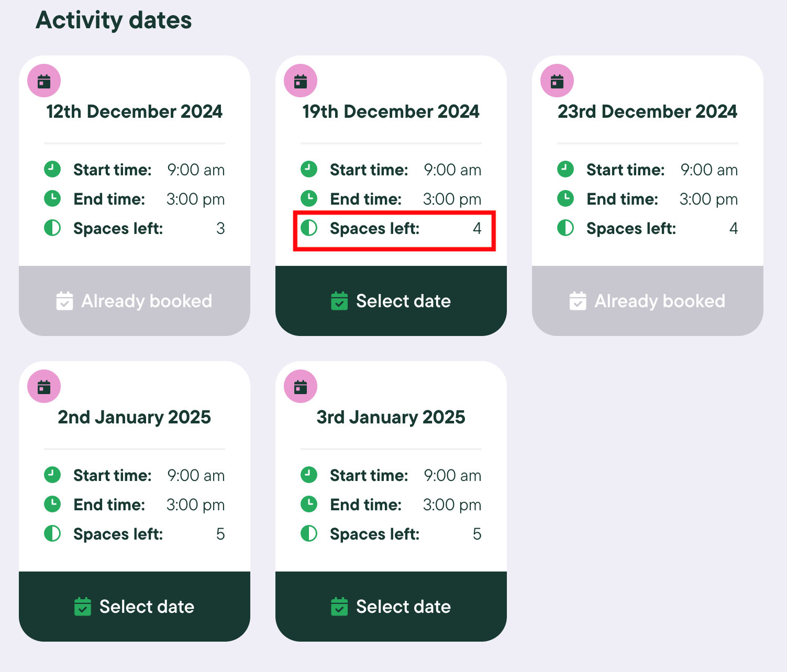Click calendar icon on 3rd January card
Image resolution: width=787 pixels, height=672 pixels.
pyautogui.click(x=301, y=387)
